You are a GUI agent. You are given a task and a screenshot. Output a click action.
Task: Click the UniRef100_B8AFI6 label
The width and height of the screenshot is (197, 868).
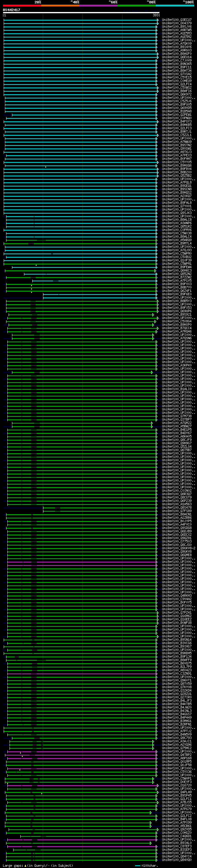pyautogui.click(x=176, y=91)
